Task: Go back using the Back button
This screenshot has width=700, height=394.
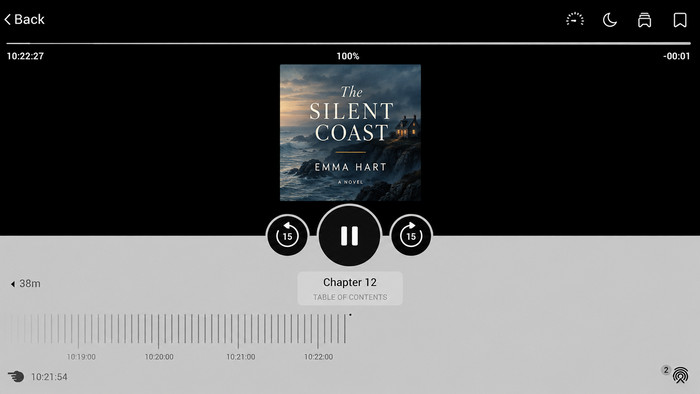Action: tap(25, 19)
